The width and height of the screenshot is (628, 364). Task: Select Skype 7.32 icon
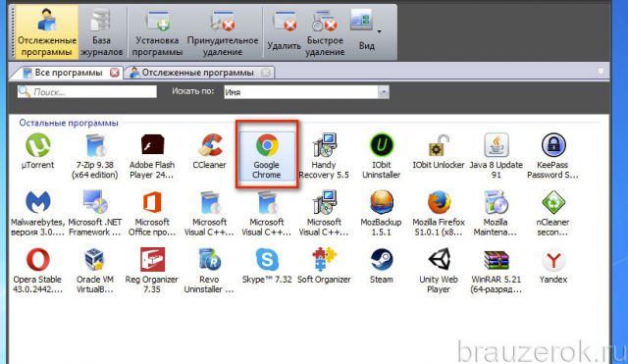pyautogui.click(x=267, y=259)
